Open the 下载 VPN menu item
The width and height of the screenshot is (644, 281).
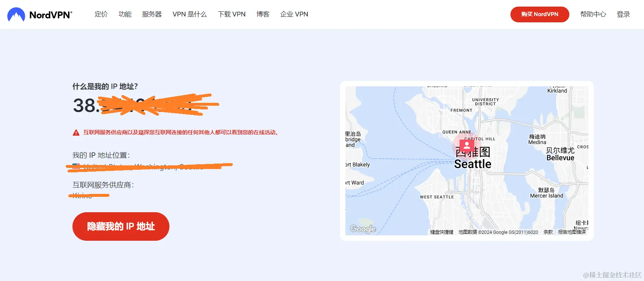coord(232,14)
